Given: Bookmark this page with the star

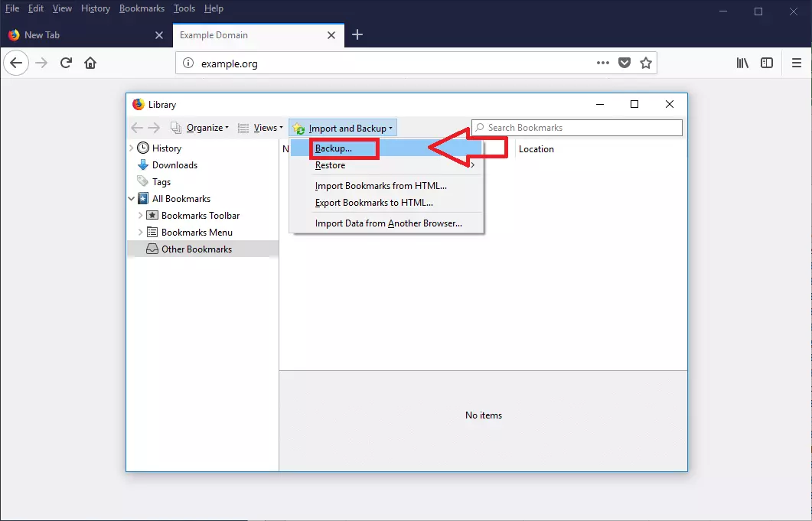Looking at the screenshot, I should pos(646,63).
